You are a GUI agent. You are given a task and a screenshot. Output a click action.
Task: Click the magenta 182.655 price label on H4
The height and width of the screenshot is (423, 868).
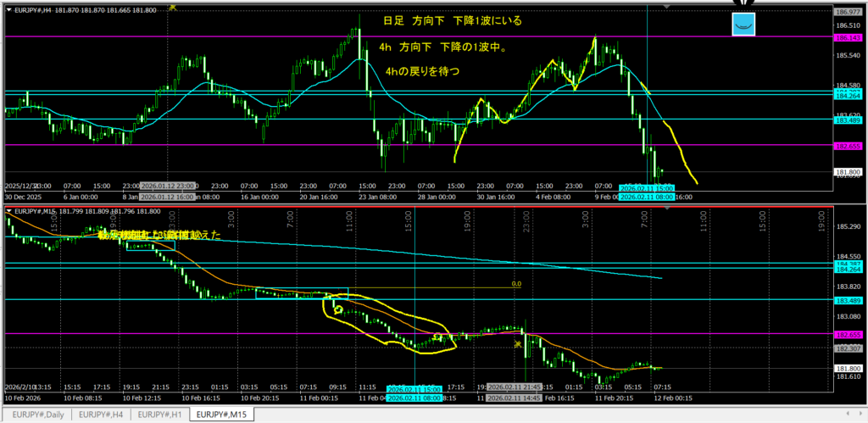(x=849, y=146)
